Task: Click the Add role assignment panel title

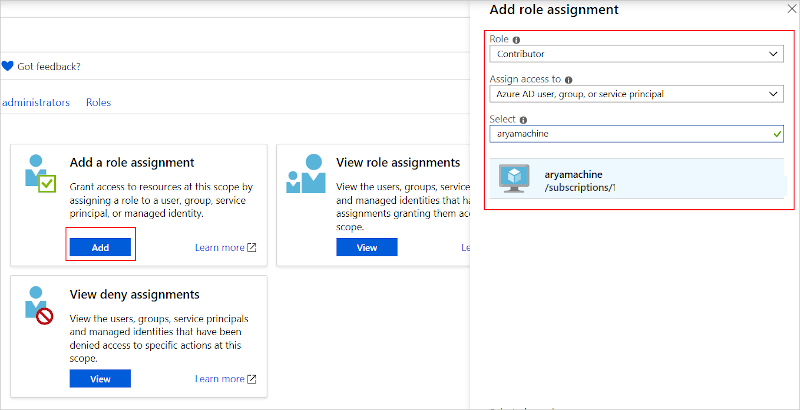Action: [554, 9]
